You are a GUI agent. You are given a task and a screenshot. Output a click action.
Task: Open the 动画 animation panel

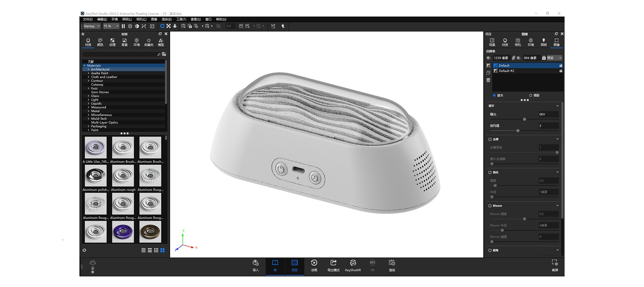click(x=314, y=266)
